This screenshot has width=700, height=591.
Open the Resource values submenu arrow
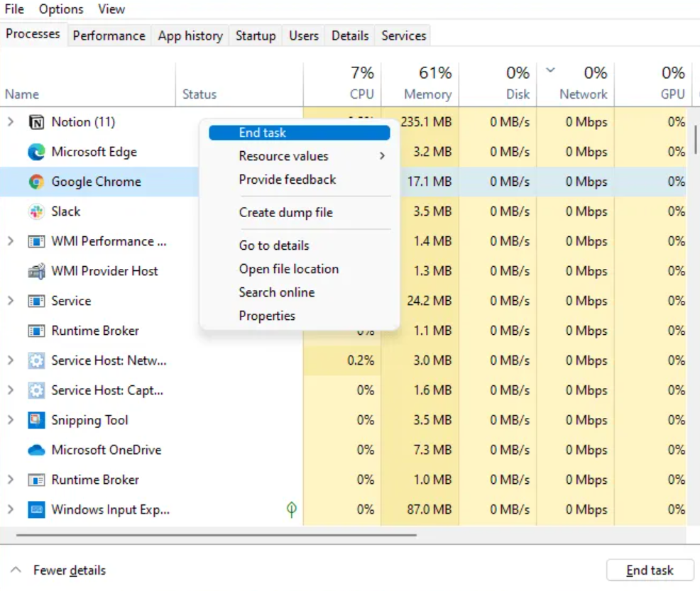point(382,155)
